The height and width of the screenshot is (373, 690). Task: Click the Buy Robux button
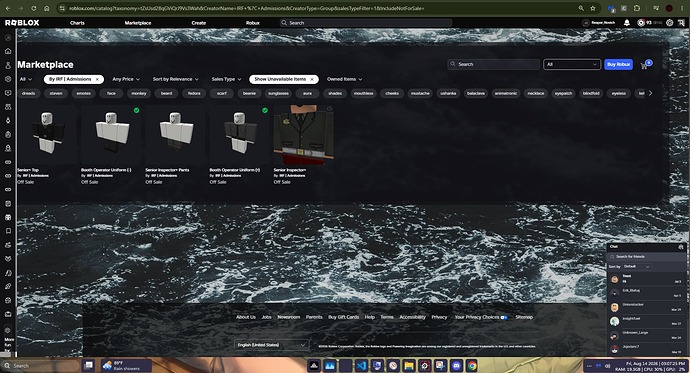618,64
